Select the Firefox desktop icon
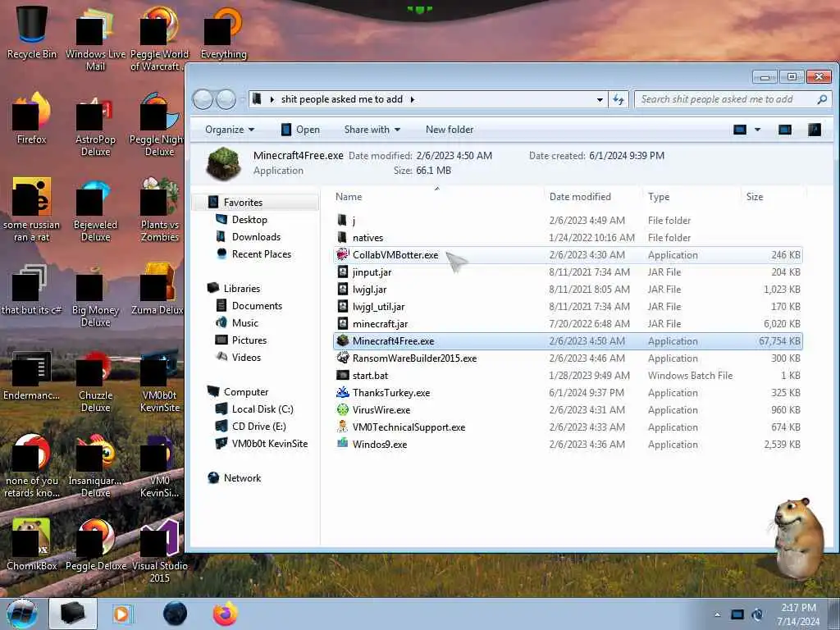The width and height of the screenshot is (840, 630). click(x=32, y=118)
